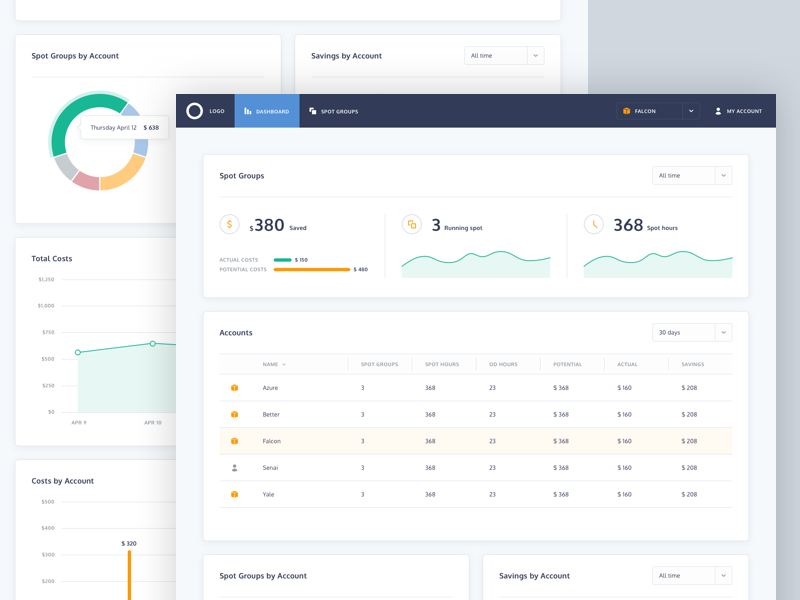Click the $320 orange bar in Costs by Account
800x600 pixels.
click(129, 575)
